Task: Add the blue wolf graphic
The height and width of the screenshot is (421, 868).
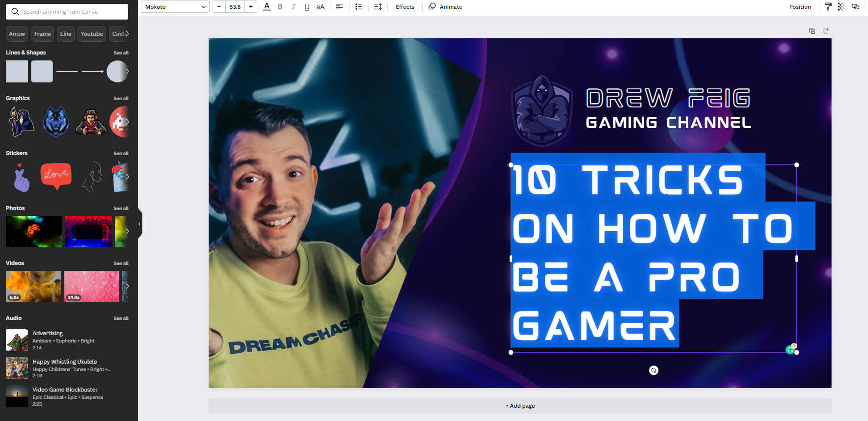Action: (55, 122)
